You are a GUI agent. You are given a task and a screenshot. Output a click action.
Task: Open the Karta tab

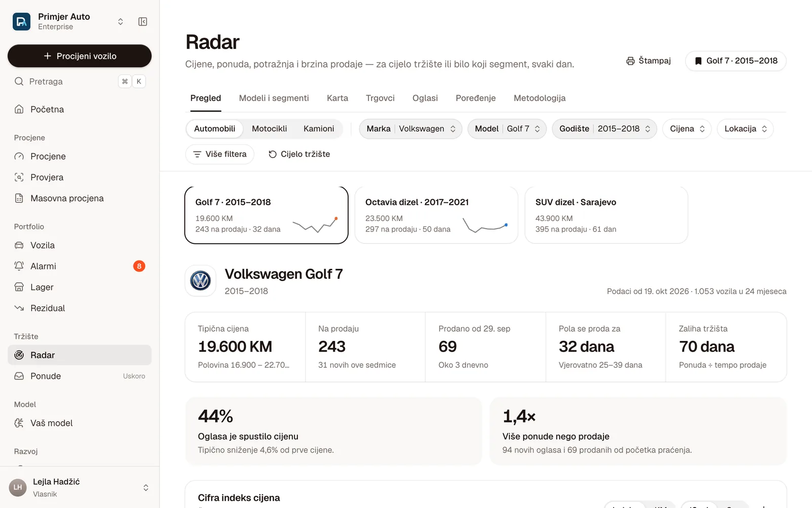(337, 98)
